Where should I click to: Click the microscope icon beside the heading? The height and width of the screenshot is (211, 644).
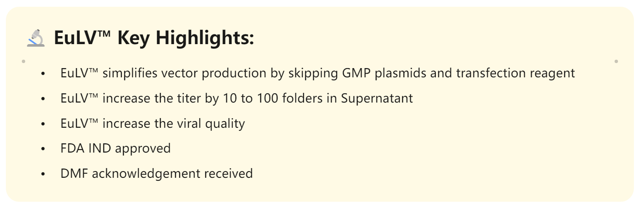pos(36,38)
